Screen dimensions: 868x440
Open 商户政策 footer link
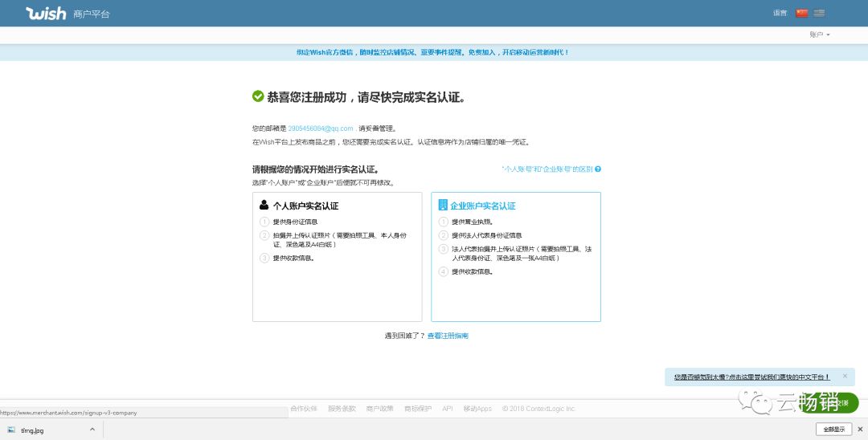pyautogui.click(x=379, y=409)
